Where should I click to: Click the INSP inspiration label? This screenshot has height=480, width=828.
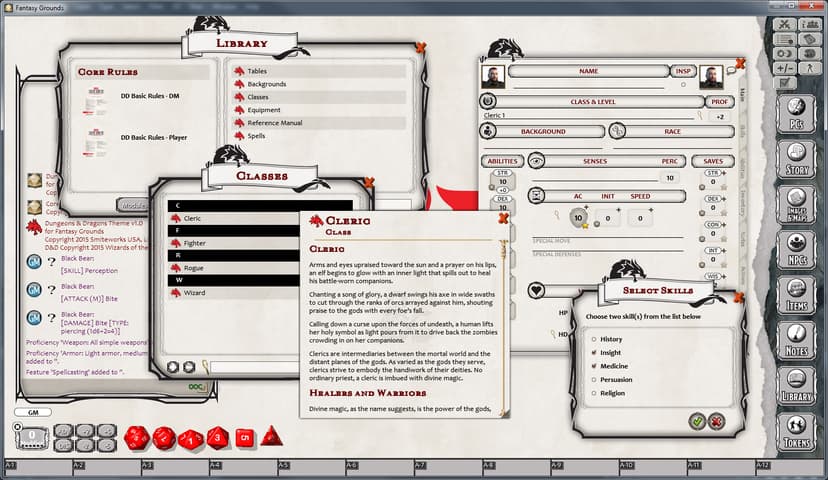pyautogui.click(x=683, y=71)
